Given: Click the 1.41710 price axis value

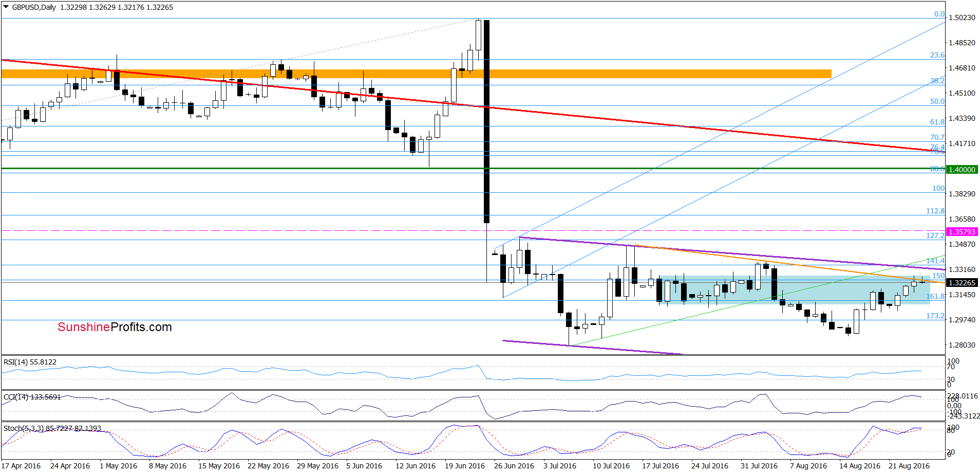Looking at the screenshot, I should click(962, 143).
